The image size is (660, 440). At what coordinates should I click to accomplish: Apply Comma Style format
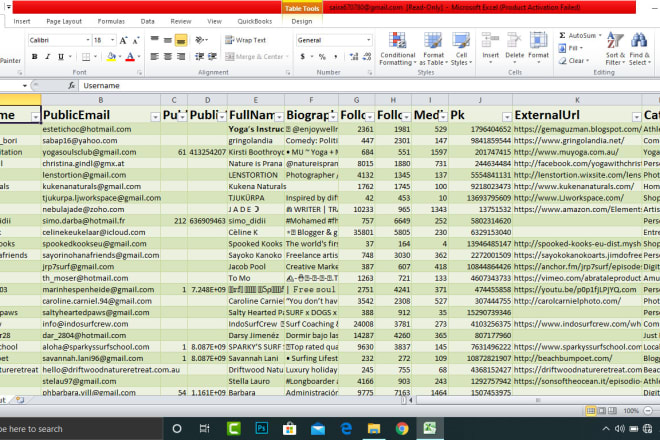tap(335, 56)
